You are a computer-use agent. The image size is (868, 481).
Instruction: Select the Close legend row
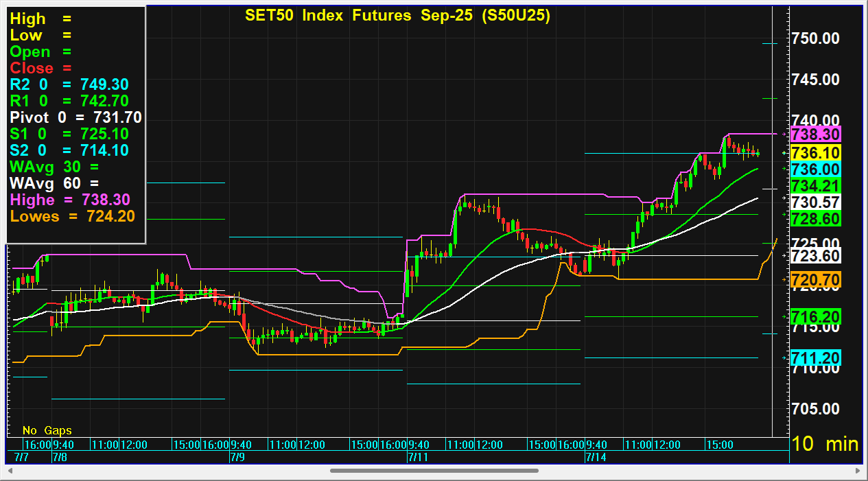pos(40,69)
